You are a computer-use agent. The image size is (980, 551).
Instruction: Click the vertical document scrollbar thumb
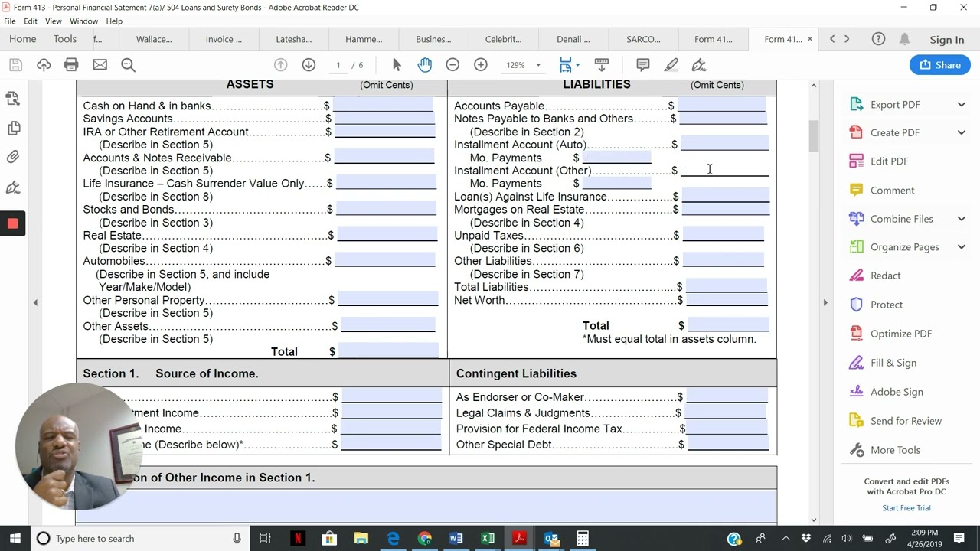click(x=813, y=136)
